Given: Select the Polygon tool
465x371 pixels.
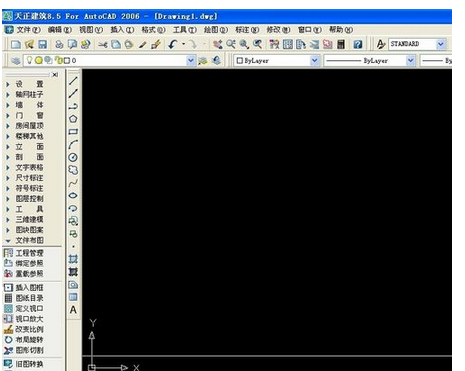Looking at the screenshot, I should 73,119.
